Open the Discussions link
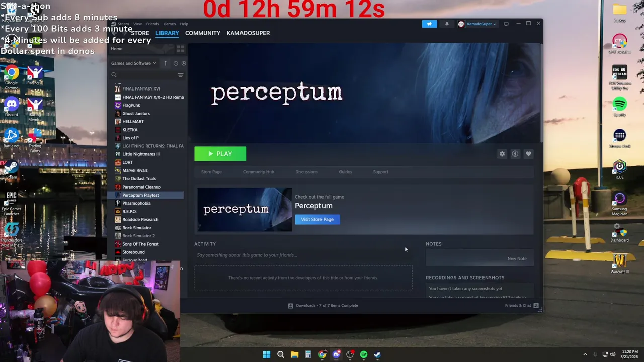 tap(306, 172)
